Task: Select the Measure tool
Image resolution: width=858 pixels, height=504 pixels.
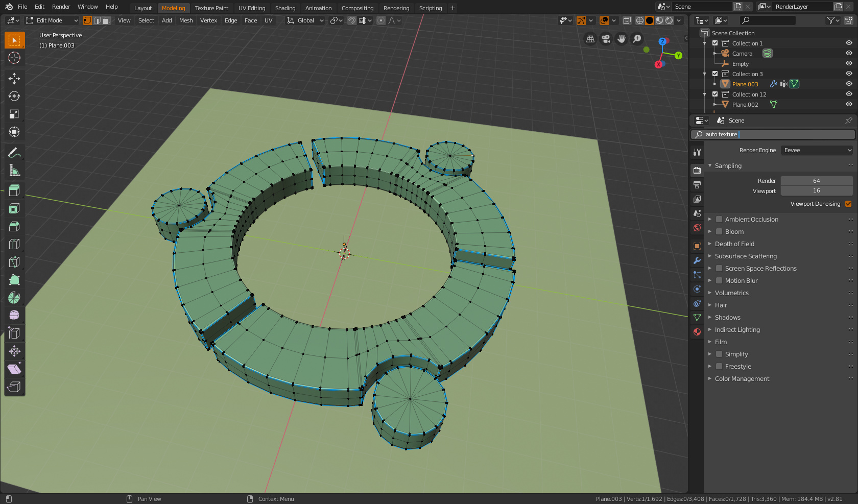Action: pyautogui.click(x=14, y=170)
